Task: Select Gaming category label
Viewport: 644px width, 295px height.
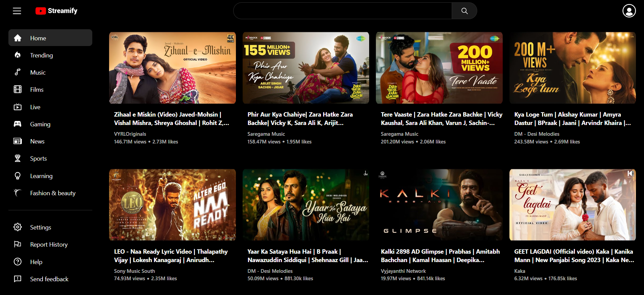Action: (40, 124)
